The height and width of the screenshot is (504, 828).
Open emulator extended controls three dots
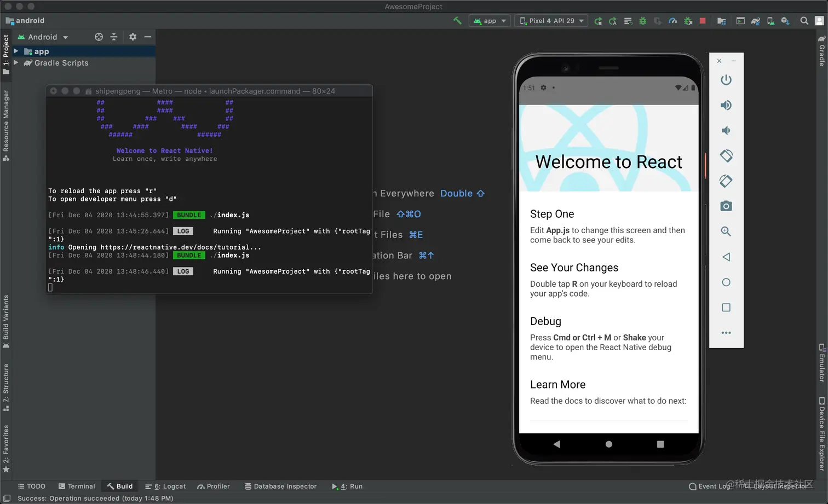point(726,333)
